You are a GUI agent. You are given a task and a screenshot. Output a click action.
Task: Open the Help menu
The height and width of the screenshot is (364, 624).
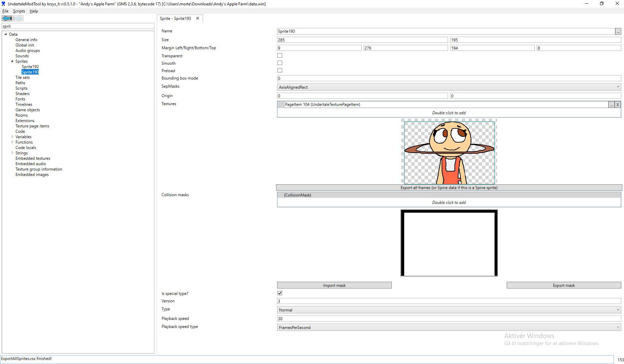click(34, 11)
